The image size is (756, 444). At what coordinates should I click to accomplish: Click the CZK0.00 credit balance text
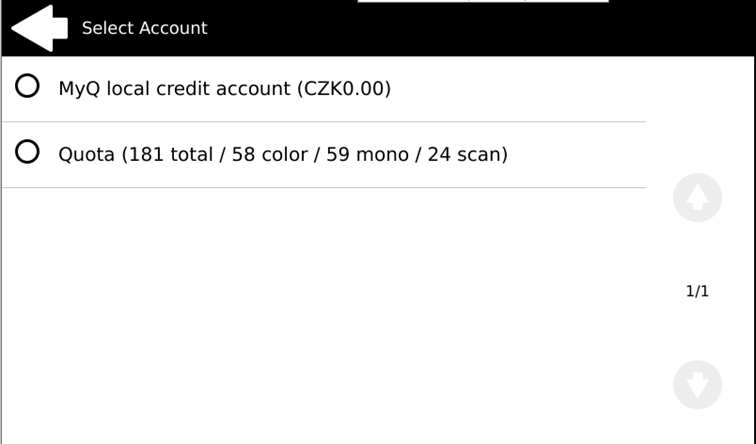click(x=343, y=89)
